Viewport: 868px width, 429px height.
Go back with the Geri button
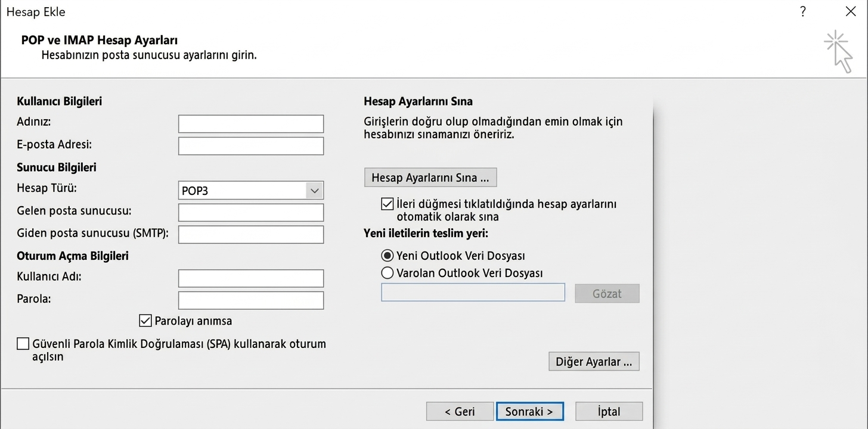point(460,411)
